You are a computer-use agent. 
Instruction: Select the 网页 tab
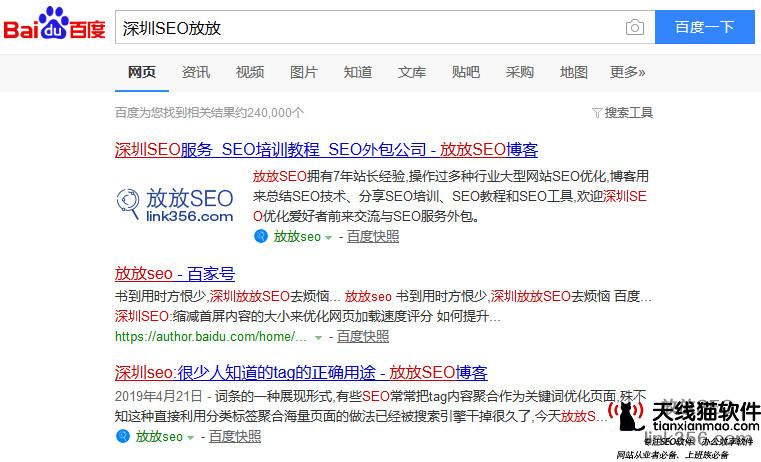click(x=142, y=72)
